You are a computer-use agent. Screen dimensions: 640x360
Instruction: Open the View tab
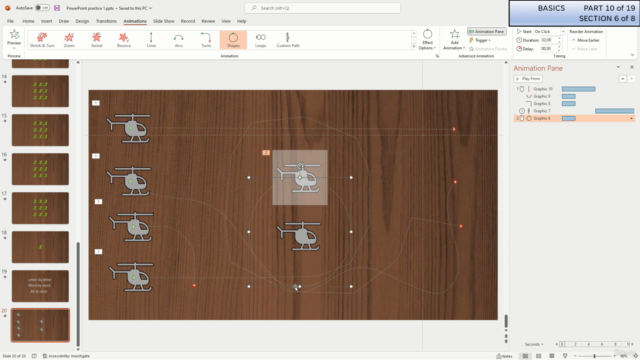pos(226,21)
